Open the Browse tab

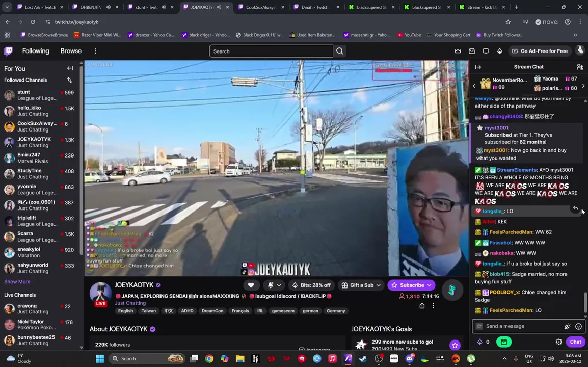point(71,51)
